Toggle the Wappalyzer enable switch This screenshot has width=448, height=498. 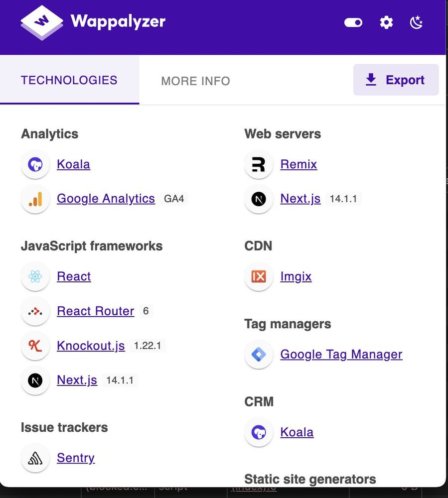[353, 22]
